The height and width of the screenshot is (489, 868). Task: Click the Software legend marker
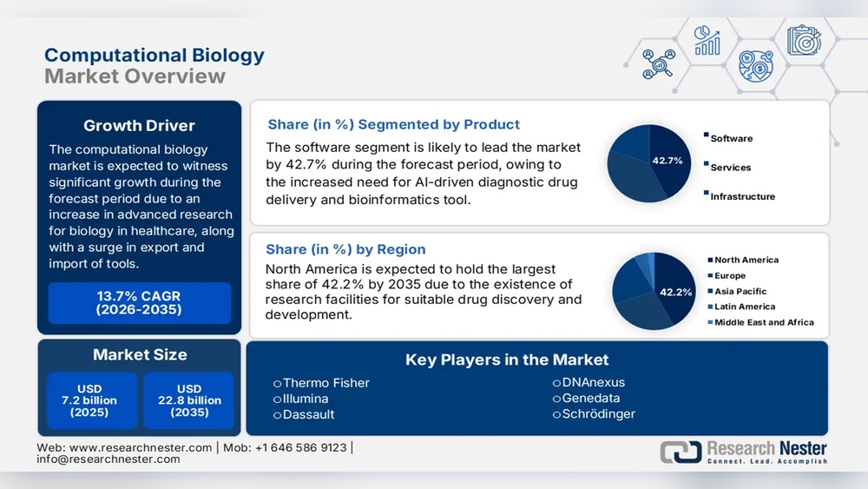tap(705, 137)
